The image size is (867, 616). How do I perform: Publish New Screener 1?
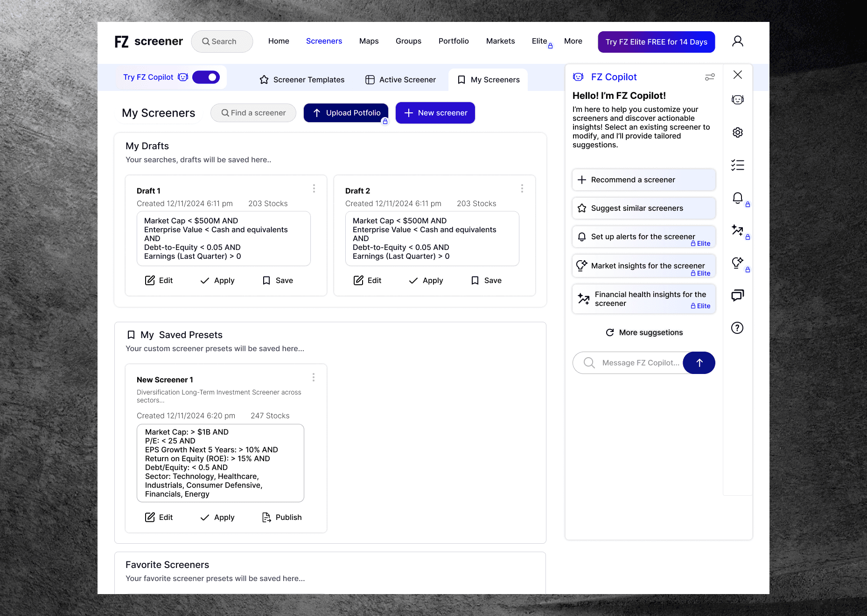click(282, 517)
